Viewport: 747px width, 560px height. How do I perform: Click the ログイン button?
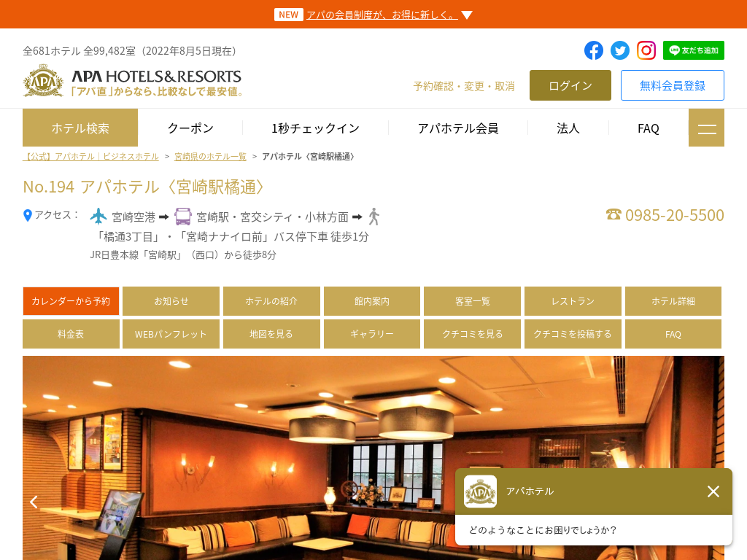coord(570,85)
